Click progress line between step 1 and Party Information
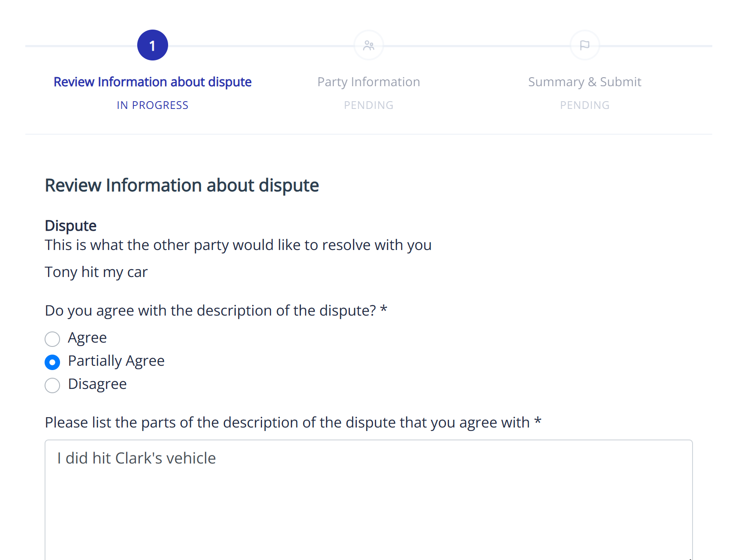Screen dimensions: 732x560 [x=260, y=45]
